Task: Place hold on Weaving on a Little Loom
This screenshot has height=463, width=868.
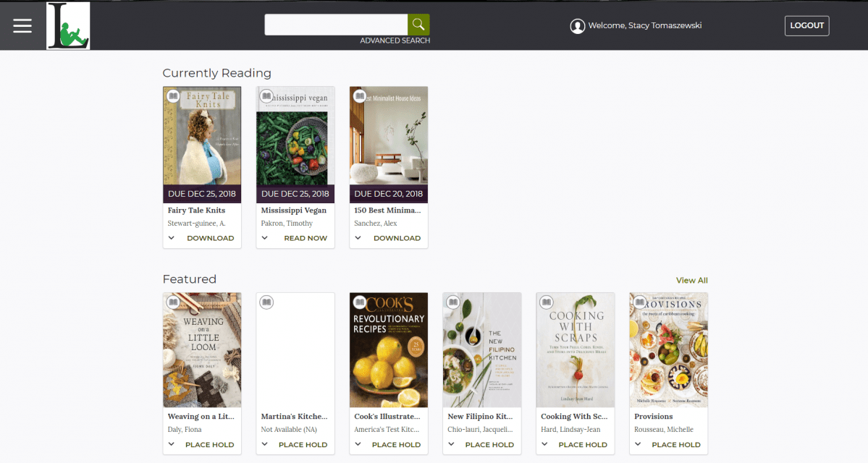Action: [210, 445]
